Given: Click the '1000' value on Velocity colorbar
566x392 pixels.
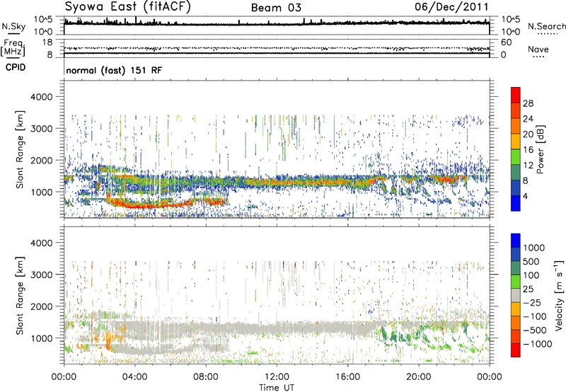Looking at the screenshot, I should (534, 248).
